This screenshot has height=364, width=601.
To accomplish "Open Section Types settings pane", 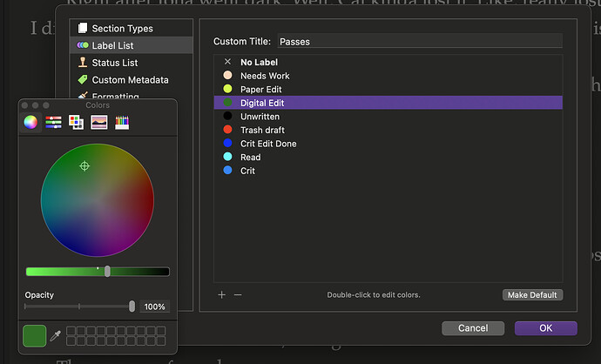I will (132, 29).
